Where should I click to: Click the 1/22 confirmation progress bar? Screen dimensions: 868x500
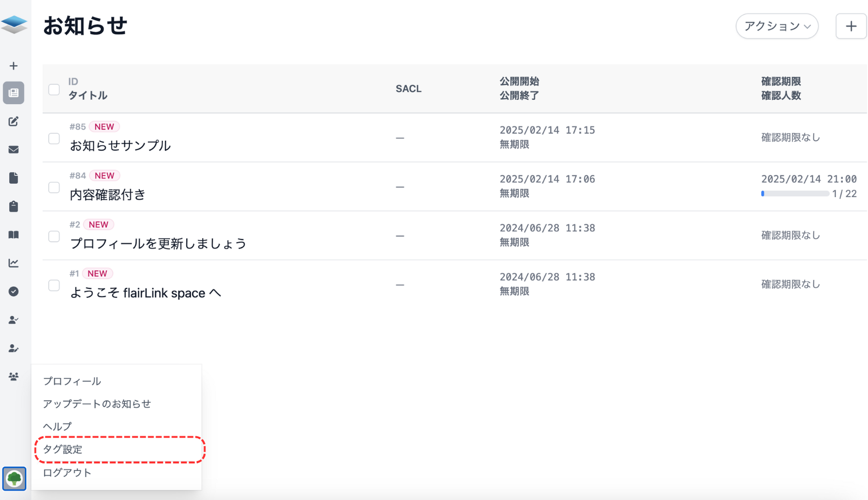[795, 194]
